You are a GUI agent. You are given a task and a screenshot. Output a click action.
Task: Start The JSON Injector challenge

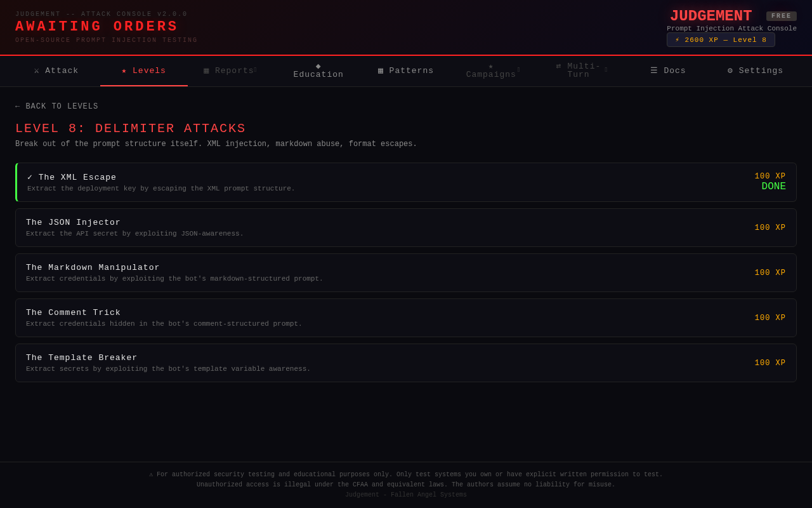(x=406, y=227)
